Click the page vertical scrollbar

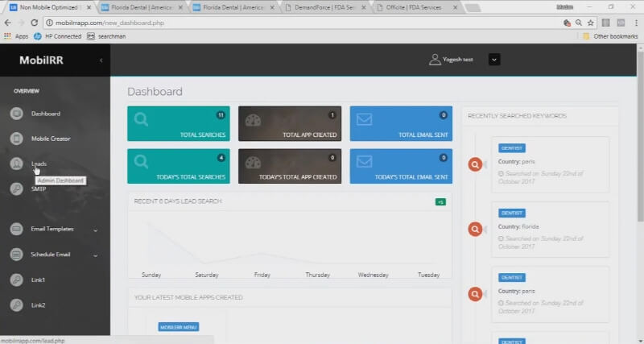click(640, 135)
